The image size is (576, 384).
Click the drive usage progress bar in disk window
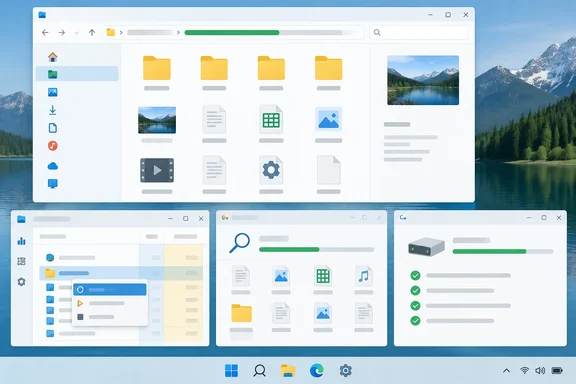click(503, 251)
